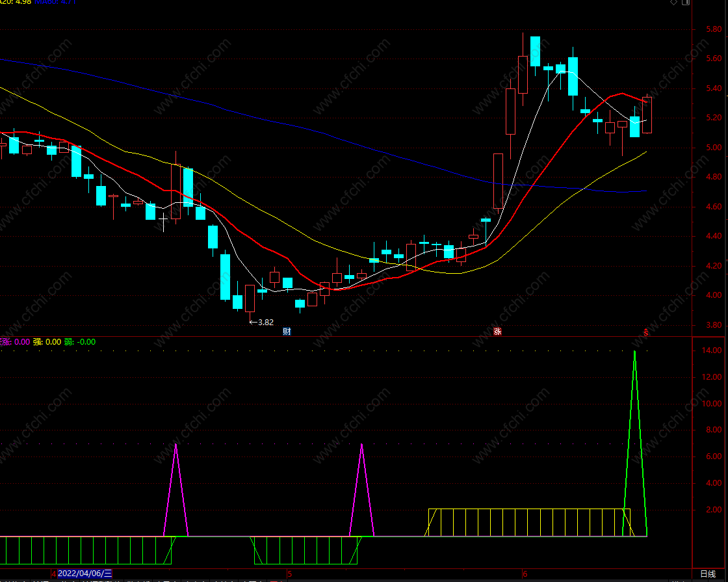Screen dimensions: 728x582
Task: Click the 8.00 indicator axis label
Action: point(714,430)
